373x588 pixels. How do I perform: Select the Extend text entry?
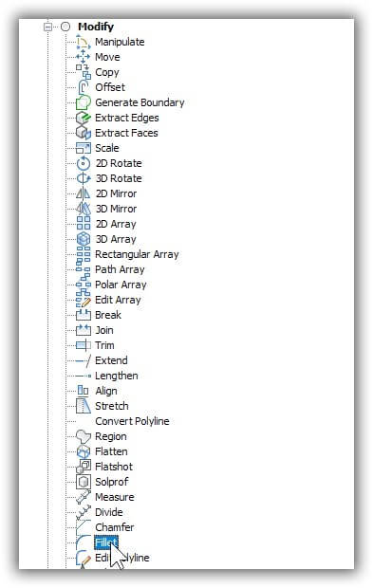pyautogui.click(x=111, y=360)
